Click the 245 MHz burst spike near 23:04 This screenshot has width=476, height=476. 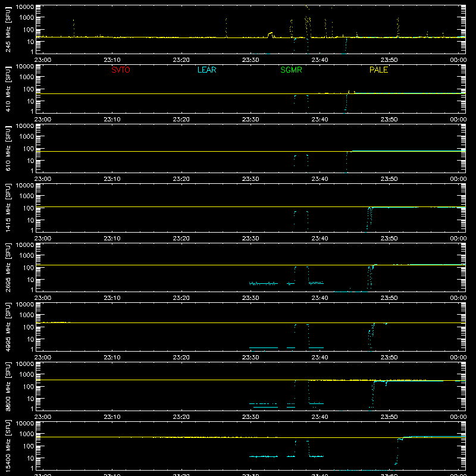point(73,28)
